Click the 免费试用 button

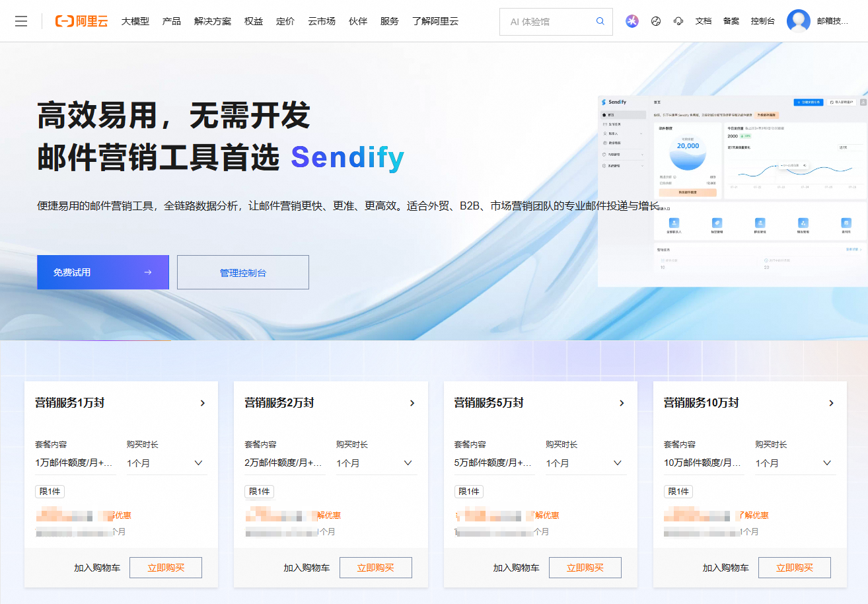point(103,272)
